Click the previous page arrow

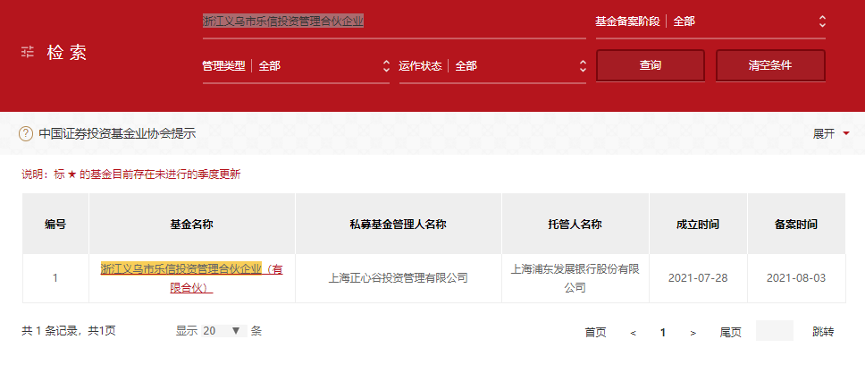[633, 333]
